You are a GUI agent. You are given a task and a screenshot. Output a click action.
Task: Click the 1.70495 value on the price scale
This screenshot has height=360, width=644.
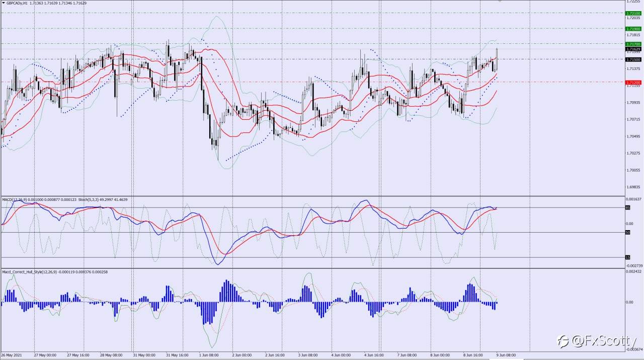pyautogui.click(x=633, y=136)
